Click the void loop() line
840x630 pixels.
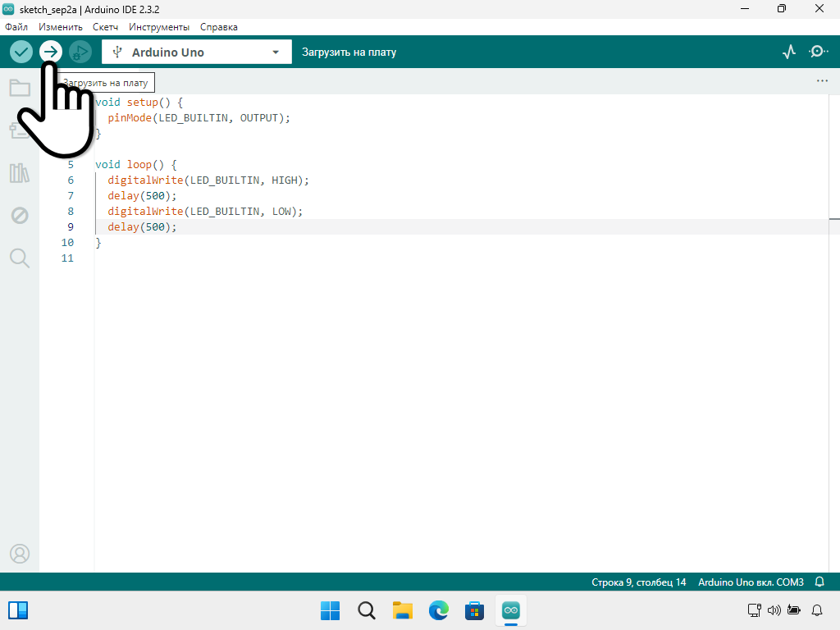coord(136,164)
